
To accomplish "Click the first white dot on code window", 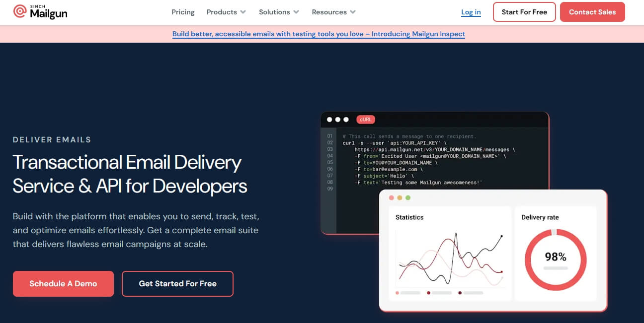I will click(x=329, y=120).
